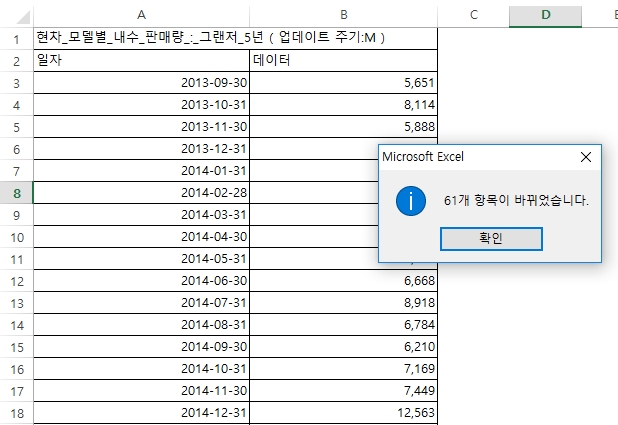
Task: Select data cell 8,114
Action: coord(343,105)
